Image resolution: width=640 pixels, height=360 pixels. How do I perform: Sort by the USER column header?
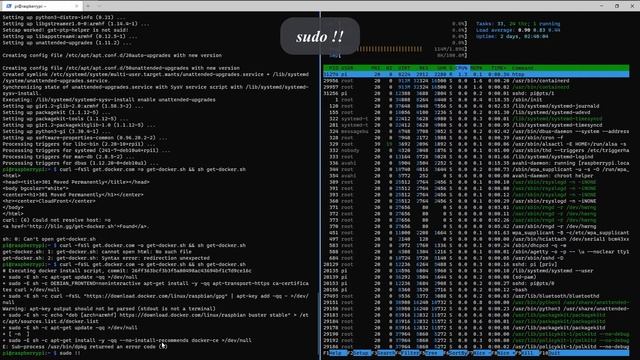click(x=347, y=68)
